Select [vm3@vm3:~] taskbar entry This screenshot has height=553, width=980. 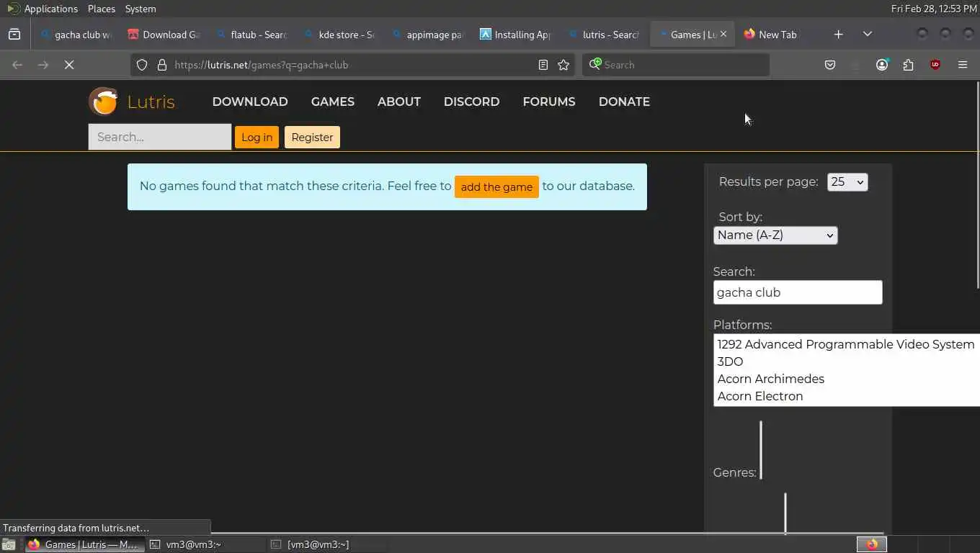pyautogui.click(x=326, y=544)
